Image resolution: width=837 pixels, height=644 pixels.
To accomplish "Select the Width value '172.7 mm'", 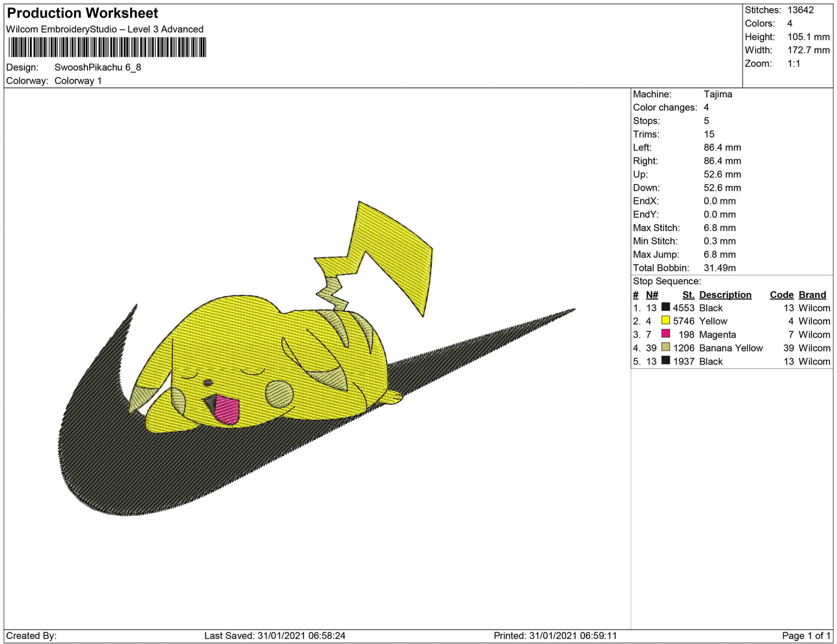I will pos(809,50).
